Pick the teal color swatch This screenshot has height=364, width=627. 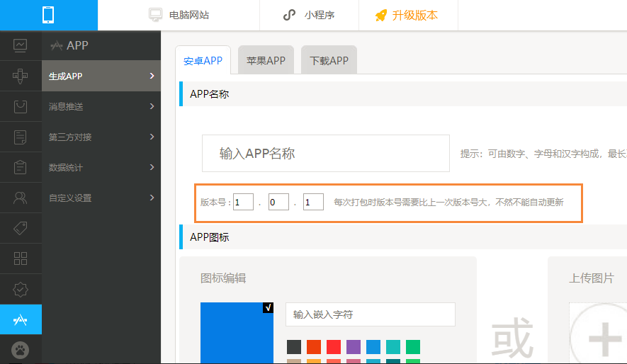(x=393, y=347)
